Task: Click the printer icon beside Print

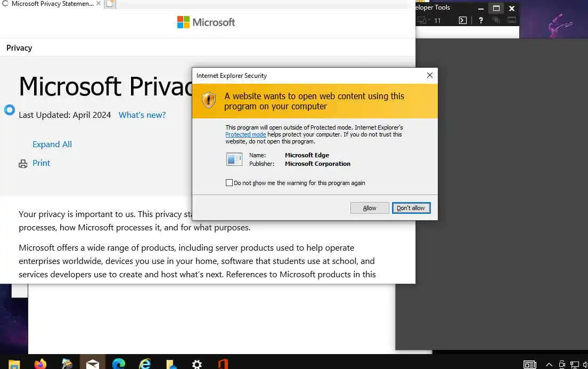Action: (23, 164)
